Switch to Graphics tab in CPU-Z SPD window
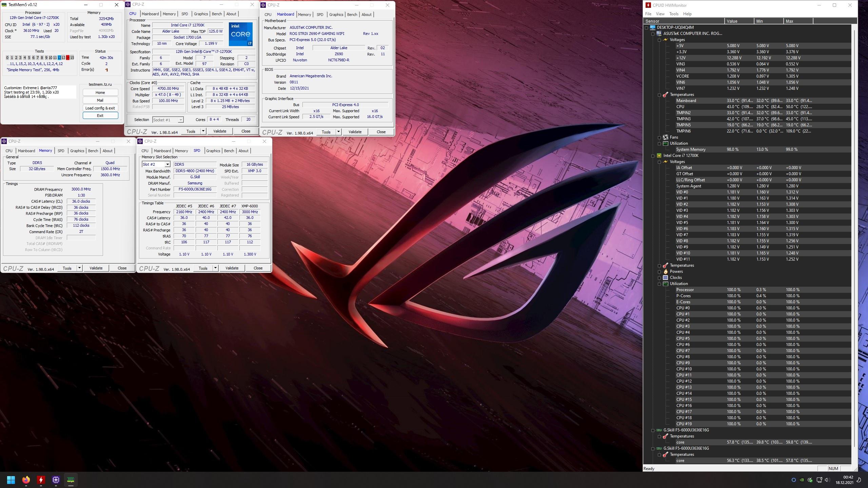Screen dimensions: 868x488 (213, 151)
